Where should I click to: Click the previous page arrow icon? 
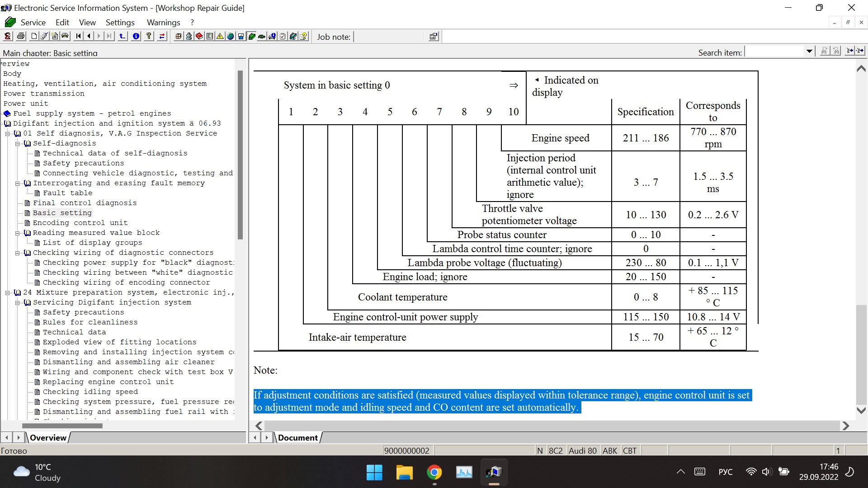[x=89, y=36]
